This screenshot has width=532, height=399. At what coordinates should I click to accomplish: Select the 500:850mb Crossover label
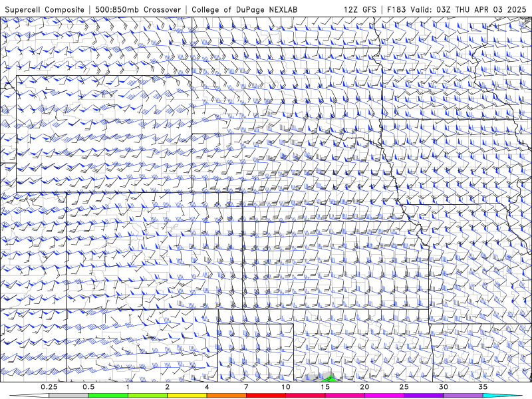pos(138,9)
